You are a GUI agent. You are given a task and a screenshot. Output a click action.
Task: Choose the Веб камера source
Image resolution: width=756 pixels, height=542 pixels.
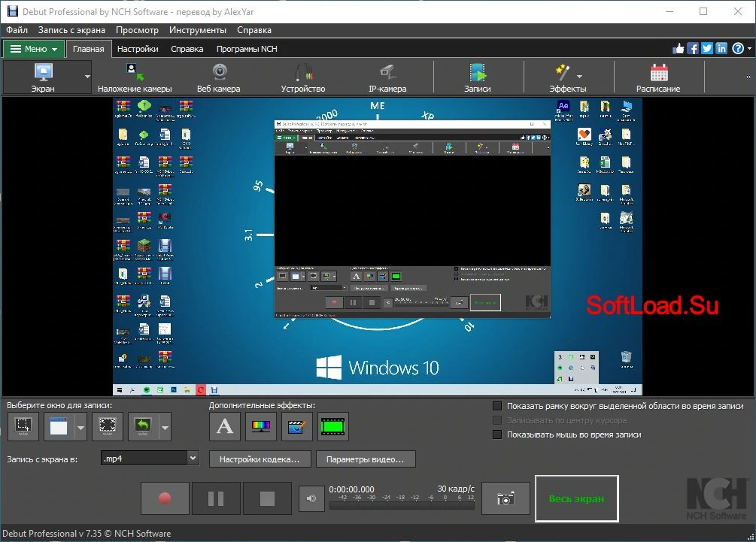tap(219, 77)
